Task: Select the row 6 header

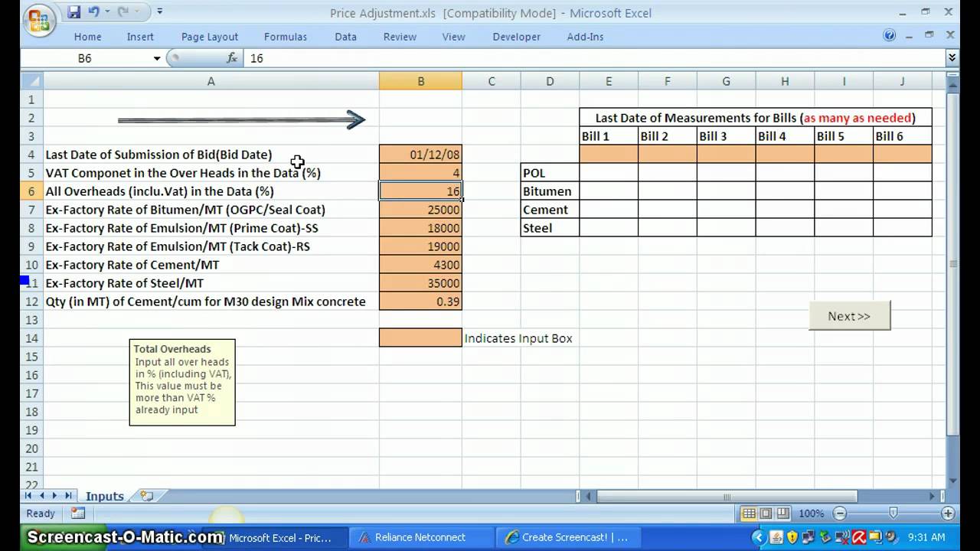Action: click(31, 191)
